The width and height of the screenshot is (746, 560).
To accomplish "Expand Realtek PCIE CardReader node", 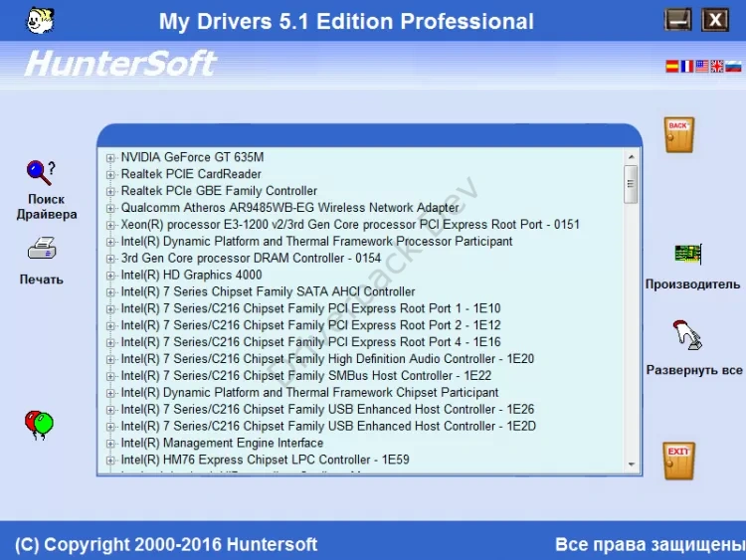I will [x=110, y=175].
